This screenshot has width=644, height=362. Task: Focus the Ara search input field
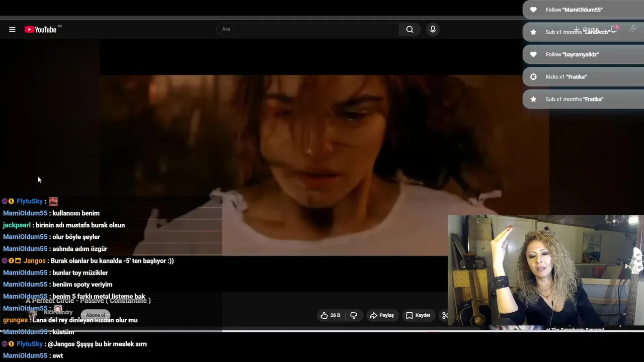[308, 30]
